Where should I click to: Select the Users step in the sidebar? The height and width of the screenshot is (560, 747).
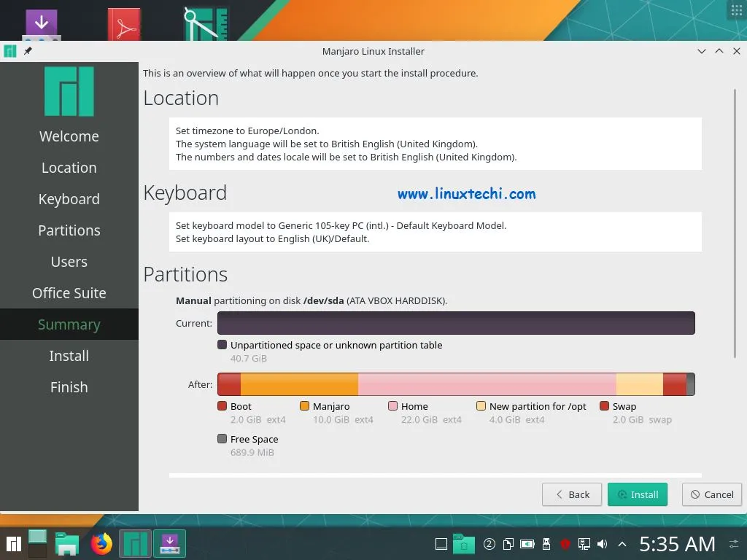click(69, 261)
